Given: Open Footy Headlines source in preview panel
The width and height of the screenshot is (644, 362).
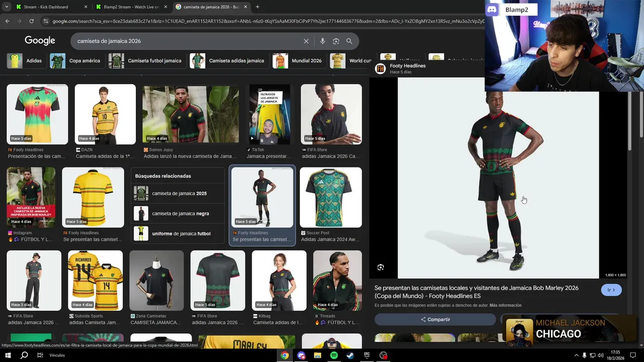Looking at the screenshot, I should click(x=408, y=66).
